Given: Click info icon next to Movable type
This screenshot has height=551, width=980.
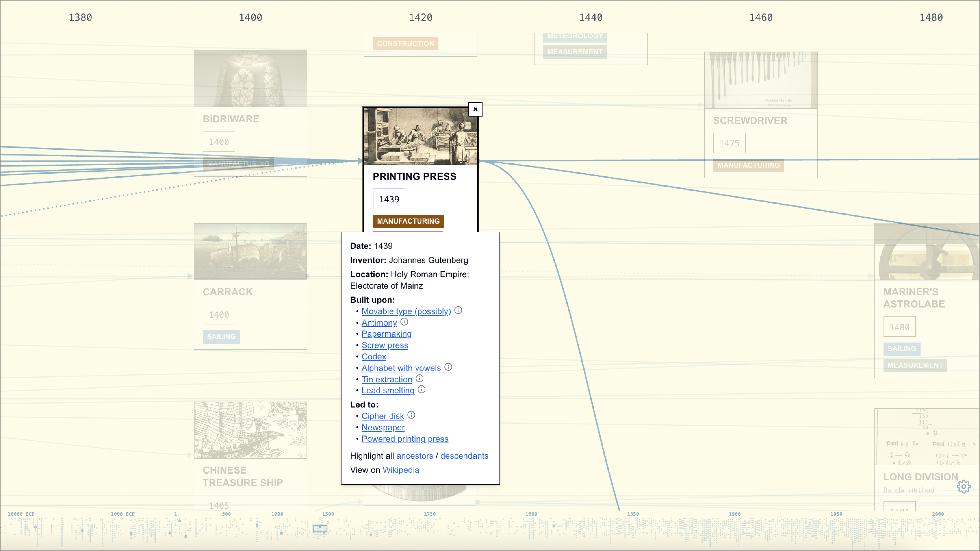Looking at the screenshot, I should (x=458, y=310).
